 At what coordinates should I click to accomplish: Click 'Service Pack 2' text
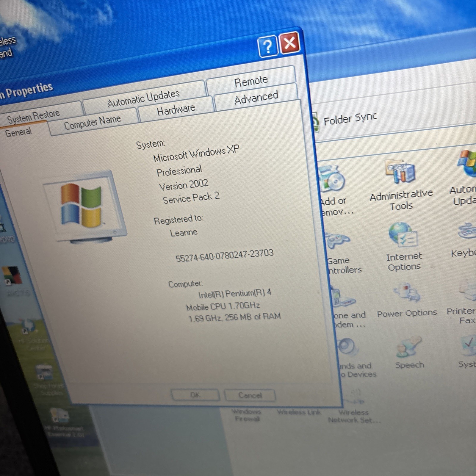(191, 198)
